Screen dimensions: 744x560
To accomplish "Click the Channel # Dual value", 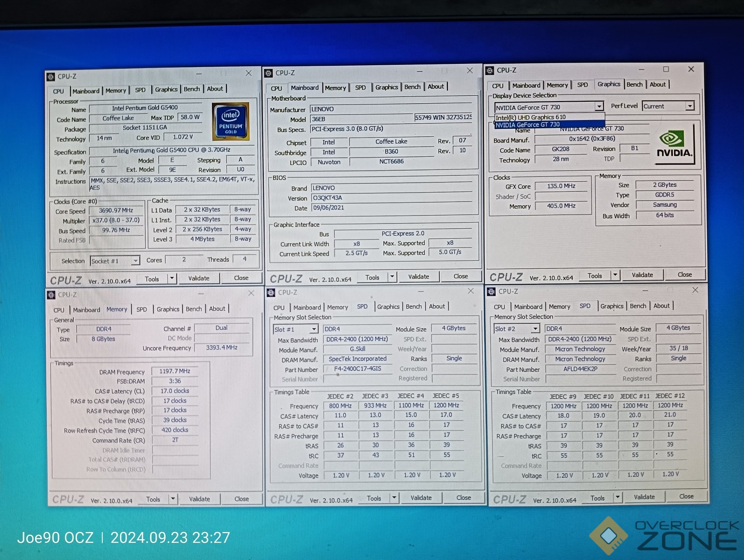I will (222, 328).
